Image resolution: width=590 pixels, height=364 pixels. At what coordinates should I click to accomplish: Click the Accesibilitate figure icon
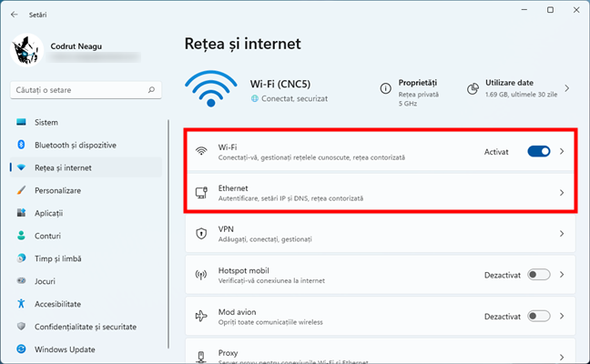click(22, 303)
